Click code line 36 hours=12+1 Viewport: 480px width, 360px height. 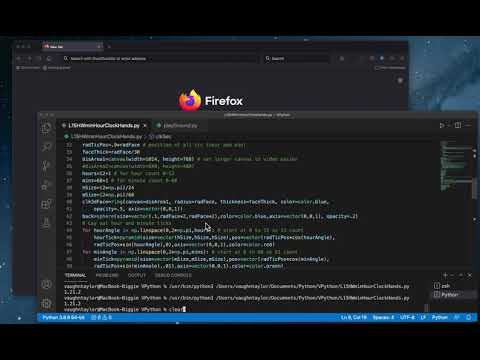[x=128, y=173]
